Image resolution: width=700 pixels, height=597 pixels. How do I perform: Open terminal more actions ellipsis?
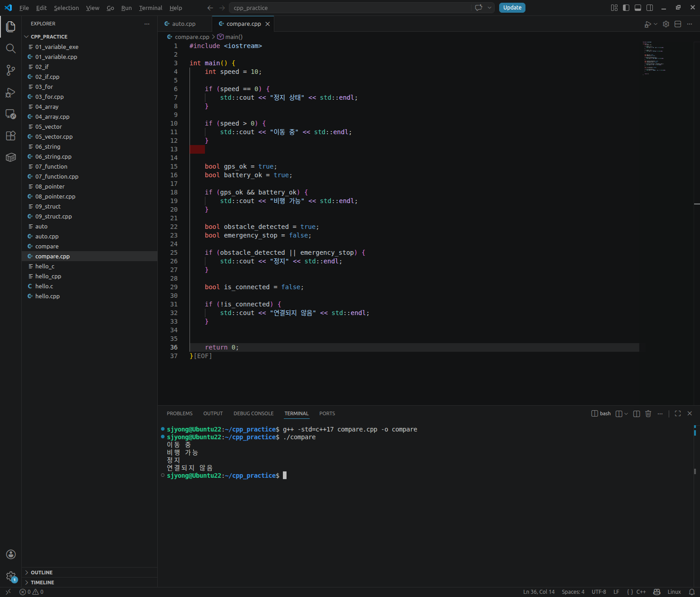(x=660, y=413)
